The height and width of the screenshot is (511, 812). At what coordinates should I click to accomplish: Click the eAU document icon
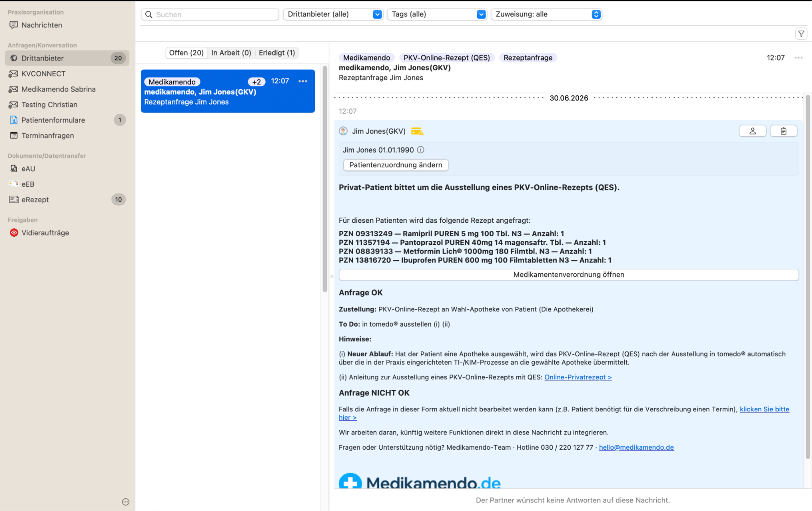click(14, 168)
